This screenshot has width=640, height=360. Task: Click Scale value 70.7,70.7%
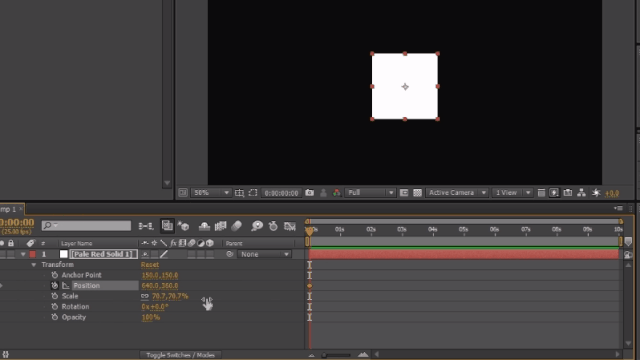pos(170,296)
